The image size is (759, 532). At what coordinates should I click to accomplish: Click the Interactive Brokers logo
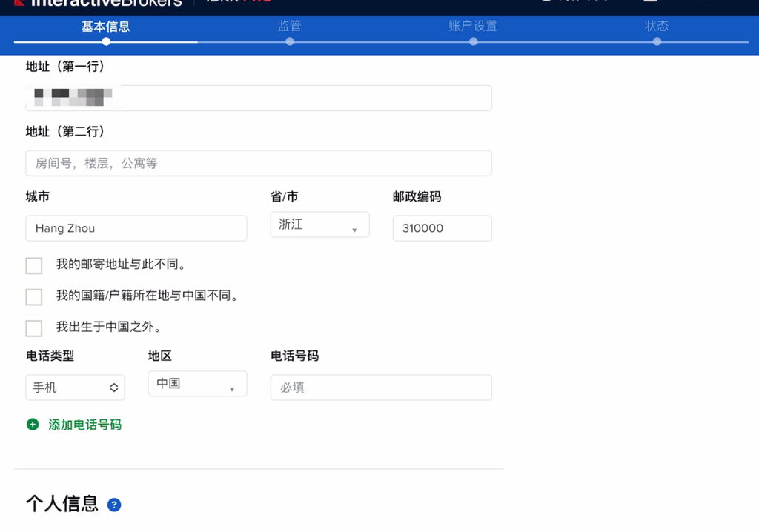(98, 2)
